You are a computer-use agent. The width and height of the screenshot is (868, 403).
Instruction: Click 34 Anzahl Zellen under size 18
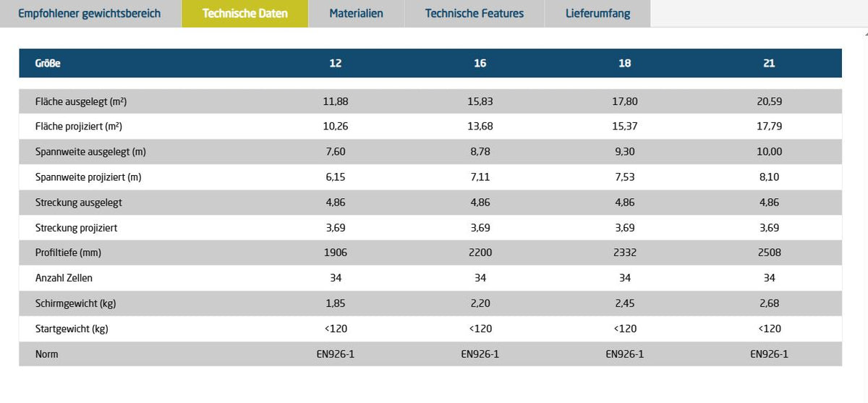point(625,278)
